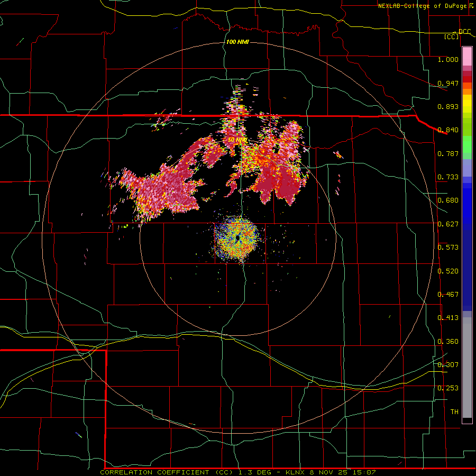Screen dimensions: 476x476
Task: Click the 0.307 color scale value
Action: 448,364
